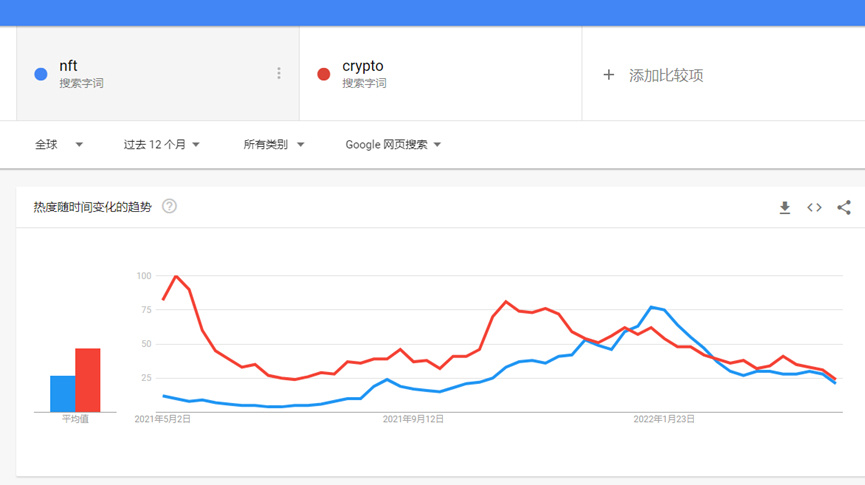Open the Google 网页搜索 search type dropdown

(x=393, y=144)
